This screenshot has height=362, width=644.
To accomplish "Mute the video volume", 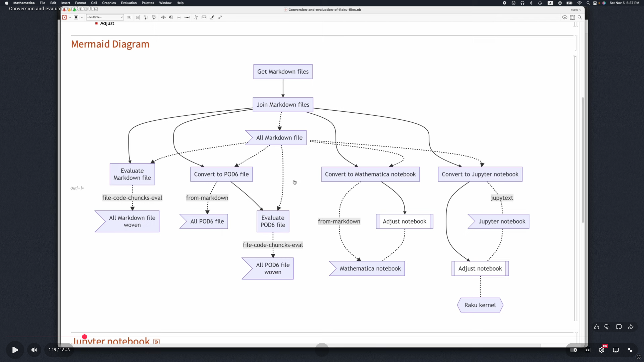I will pyautogui.click(x=34, y=350).
